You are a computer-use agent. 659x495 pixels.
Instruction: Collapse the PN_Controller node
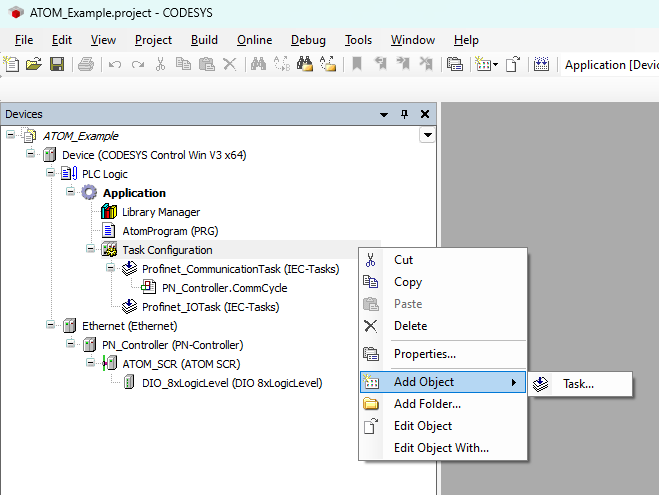(x=71, y=344)
